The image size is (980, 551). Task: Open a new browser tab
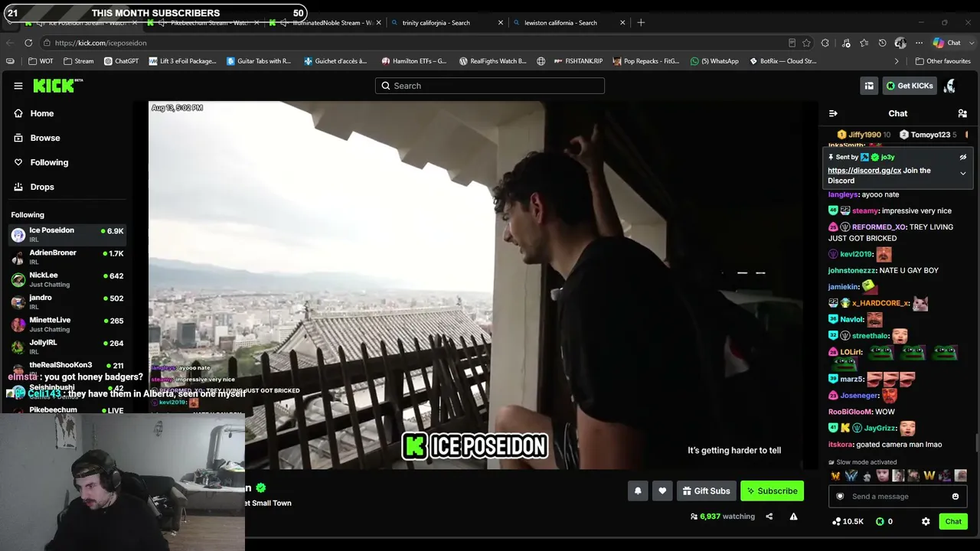(x=641, y=23)
